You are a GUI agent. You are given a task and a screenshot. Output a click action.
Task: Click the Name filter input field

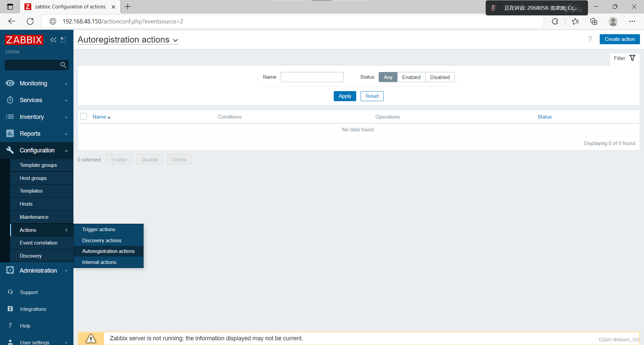point(312,77)
